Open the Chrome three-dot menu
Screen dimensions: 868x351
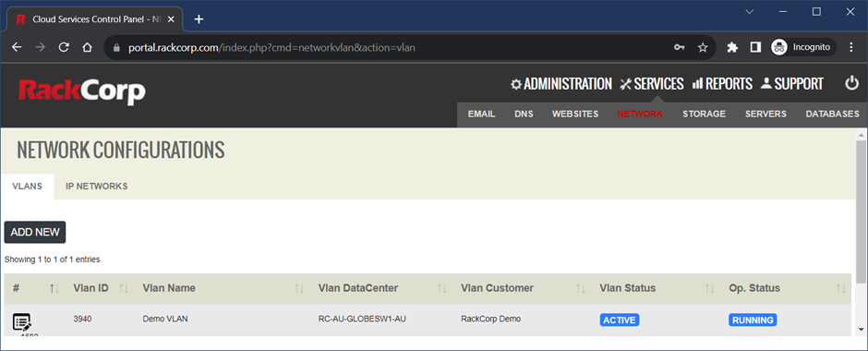851,48
